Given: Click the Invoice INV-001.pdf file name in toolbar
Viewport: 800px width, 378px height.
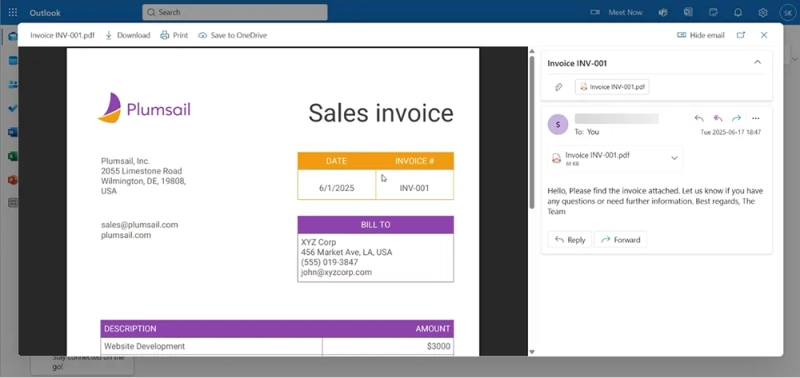Looking at the screenshot, I should [x=62, y=35].
